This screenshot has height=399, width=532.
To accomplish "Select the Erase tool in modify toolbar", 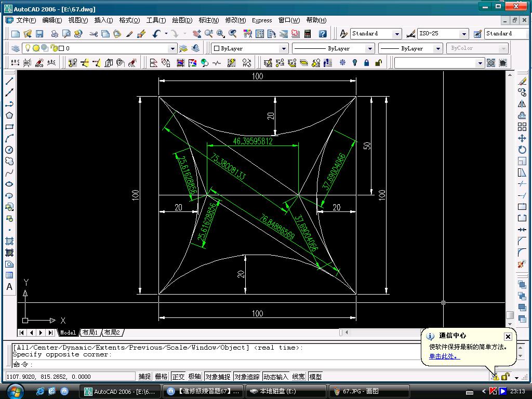I will click(x=522, y=81).
